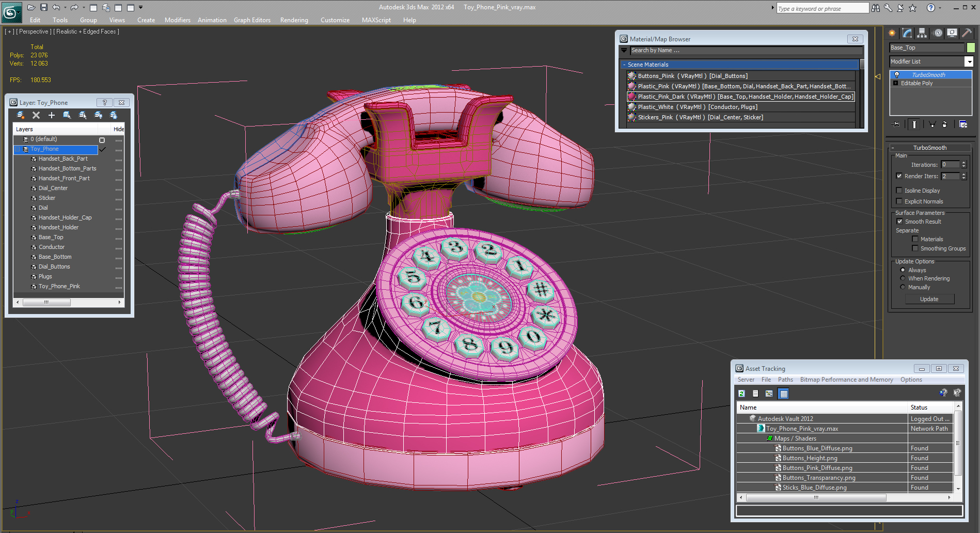Viewport: 980px width, 533px height.
Task: Open the quick access toolbar customize arrow
Action: coord(140,8)
